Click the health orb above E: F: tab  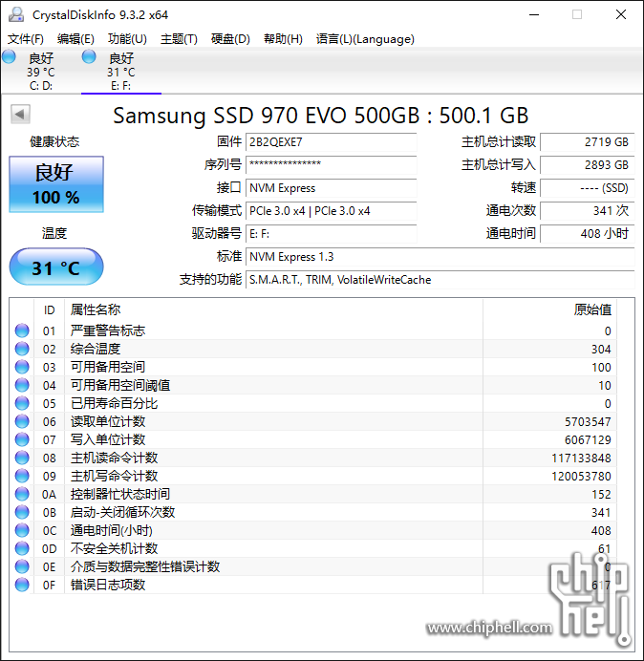(89, 56)
